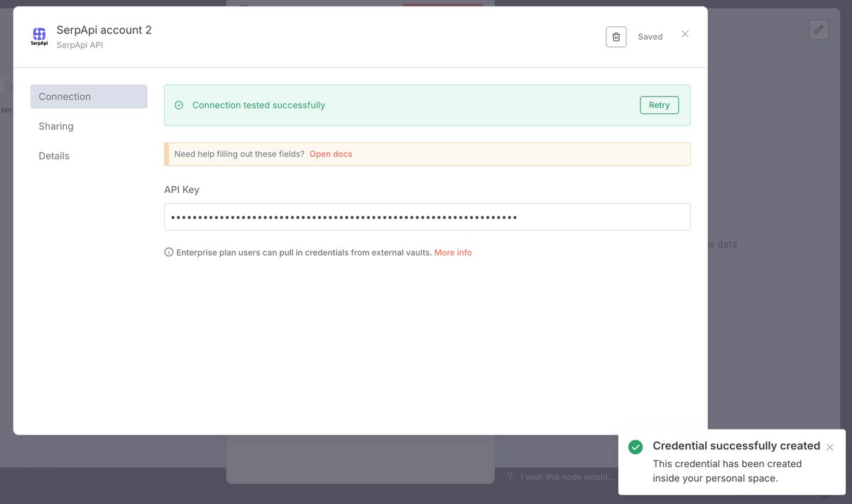The image size is (852, 504).
Task: Delete this credential with the trash icon
Action: pyautogui.click(x=616, y=37)
